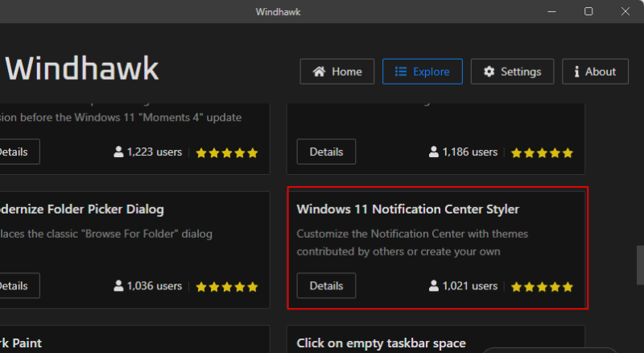This screenshot has height=353, width=644.
Task: Open Details for Windows 11 Notification Center Styler
Action: (326, 285)
